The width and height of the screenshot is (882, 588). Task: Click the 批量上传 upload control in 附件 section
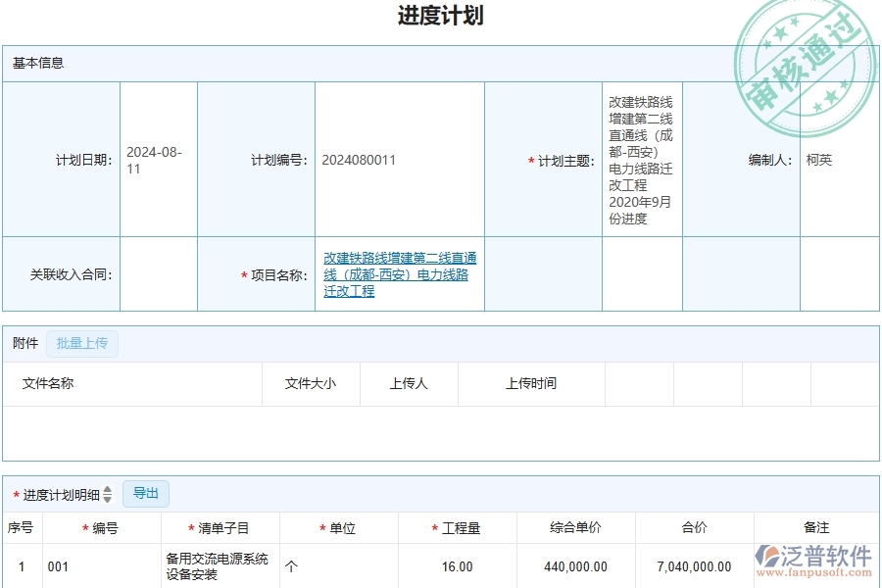point(83,344)
